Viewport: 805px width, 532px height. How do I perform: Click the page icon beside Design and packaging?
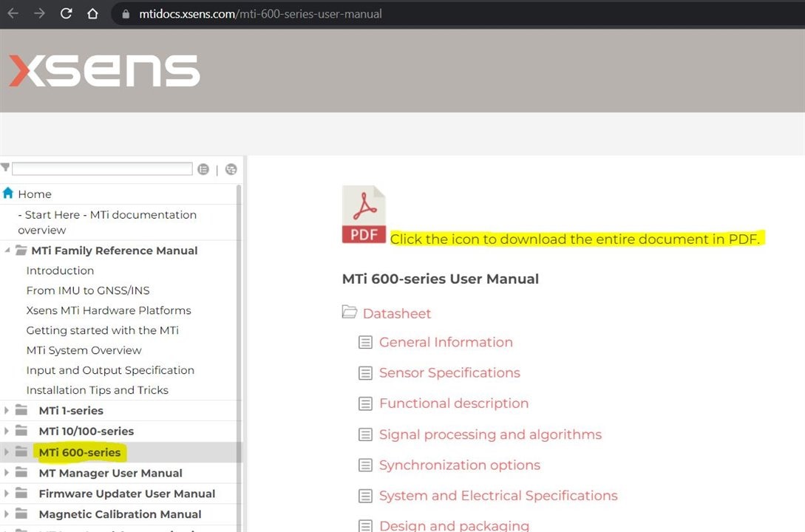[x=365, y=525]
